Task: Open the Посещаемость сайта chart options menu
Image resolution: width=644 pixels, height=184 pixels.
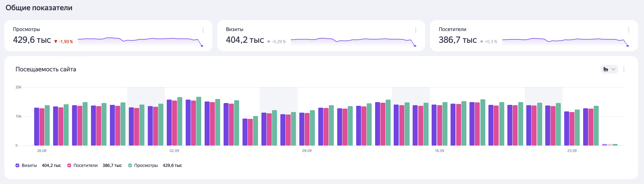Action: click(624, 69)
